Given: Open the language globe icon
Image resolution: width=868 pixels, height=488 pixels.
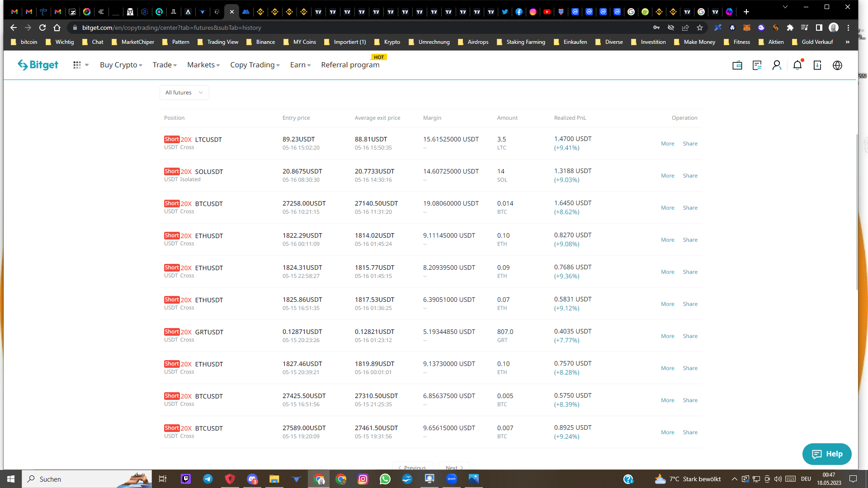Looking at the screenshot, I should 837,66.
